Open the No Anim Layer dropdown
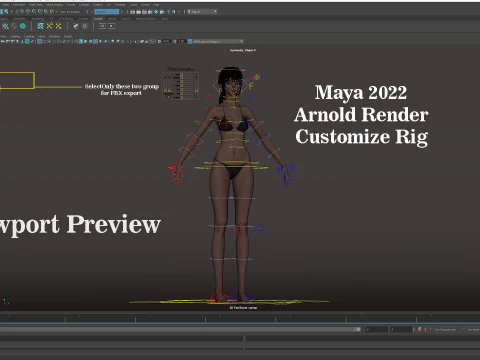The image size is (480, 360). (473, 329)
